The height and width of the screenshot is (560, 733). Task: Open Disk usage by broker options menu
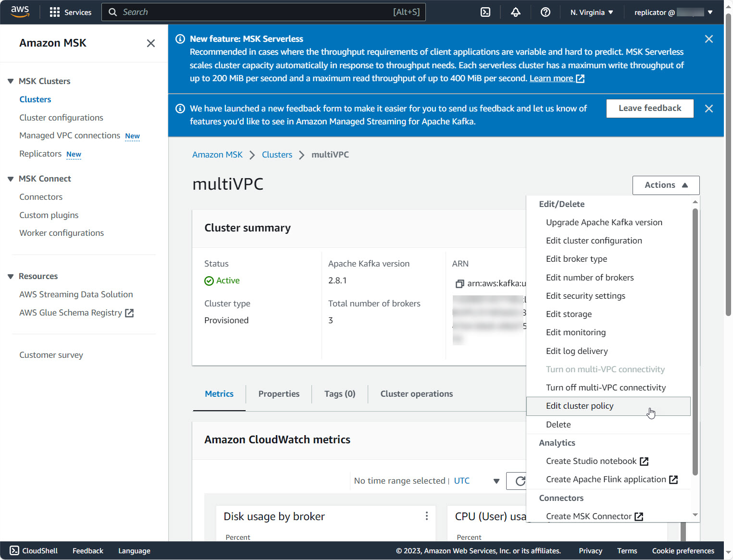[426, 516]
